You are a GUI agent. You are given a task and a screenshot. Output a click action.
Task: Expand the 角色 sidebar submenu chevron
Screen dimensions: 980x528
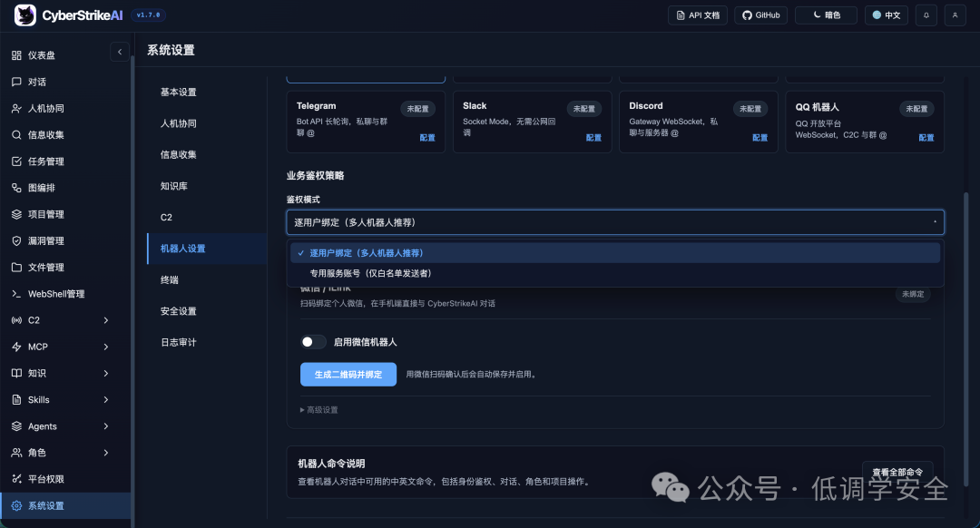coord(105,453)
